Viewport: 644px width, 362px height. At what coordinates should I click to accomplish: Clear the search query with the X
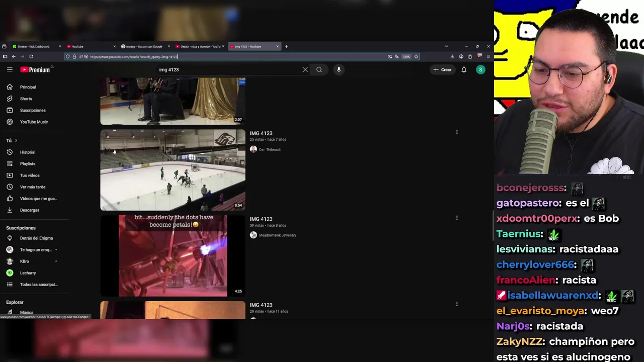pyautogui.click(x=305, y=70)
